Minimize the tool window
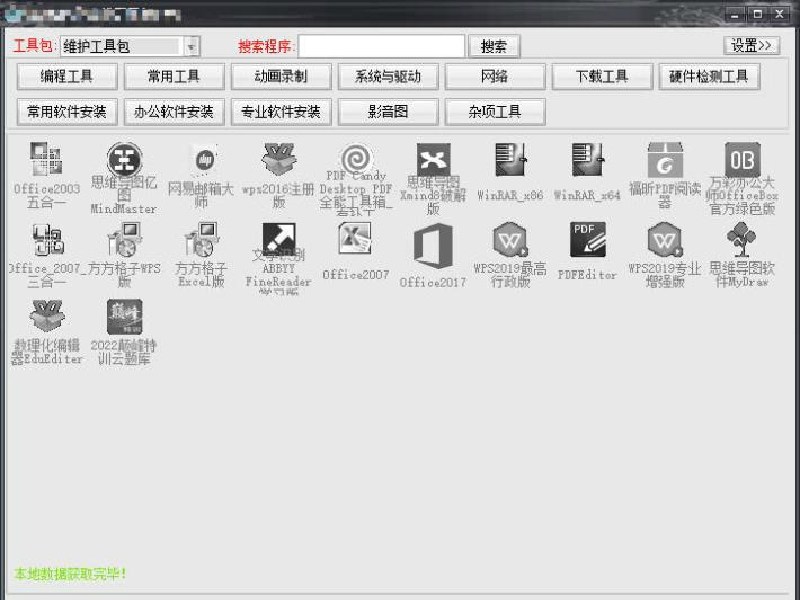800x600 pixels. pyautogui.click(x=735, y=14)
